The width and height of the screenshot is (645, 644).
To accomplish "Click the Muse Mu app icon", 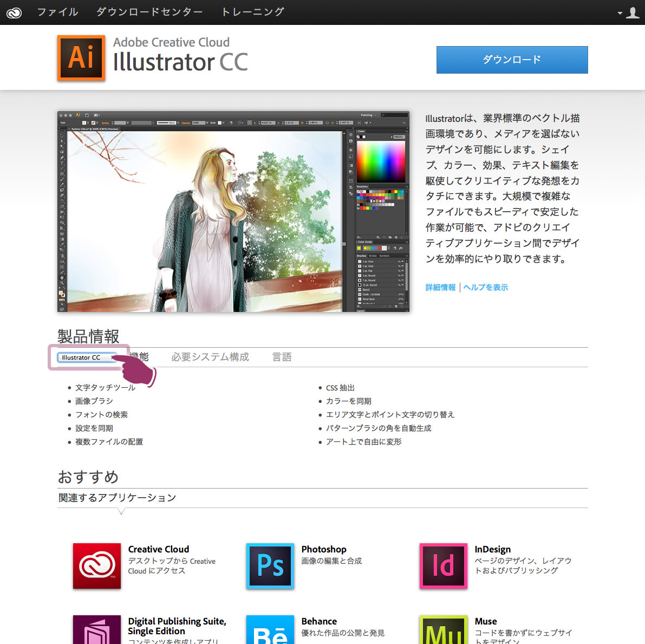I will pos(444,629).
